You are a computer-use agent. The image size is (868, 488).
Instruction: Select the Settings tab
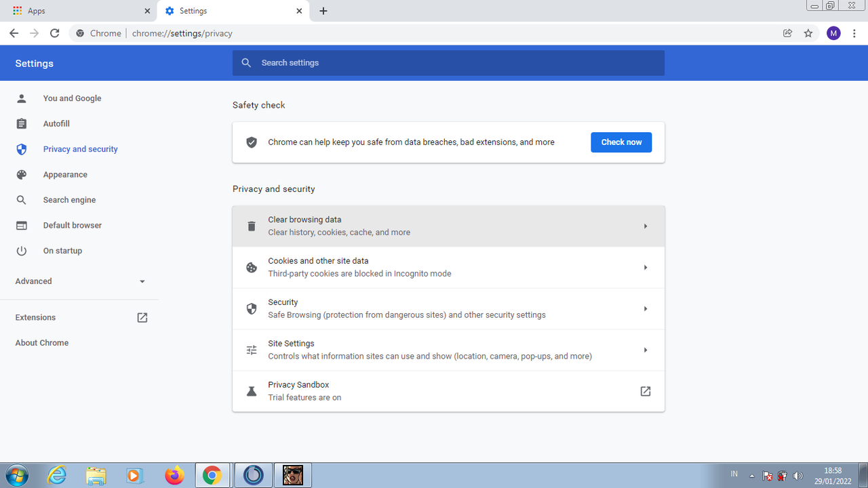click(x=232, y=11)
